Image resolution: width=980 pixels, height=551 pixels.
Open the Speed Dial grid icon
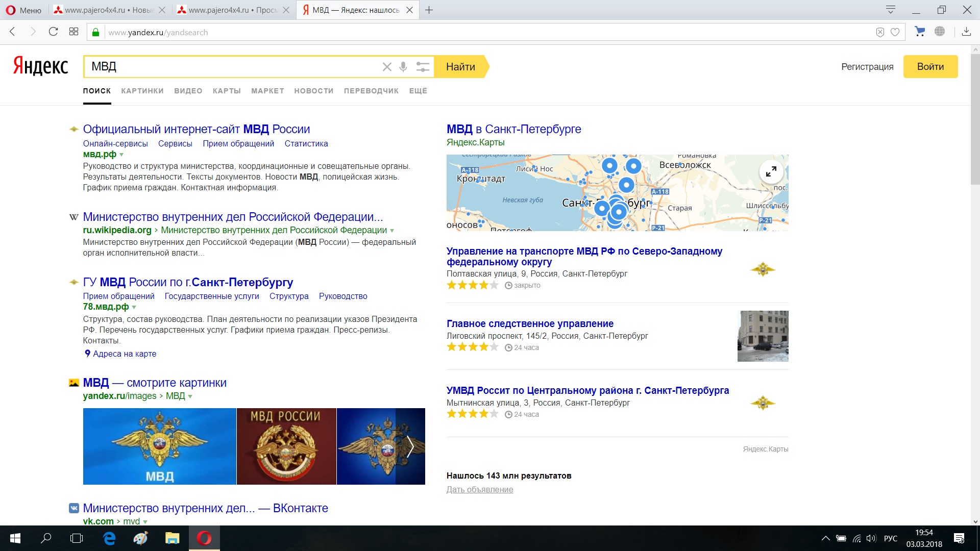[x=73, y=32]
